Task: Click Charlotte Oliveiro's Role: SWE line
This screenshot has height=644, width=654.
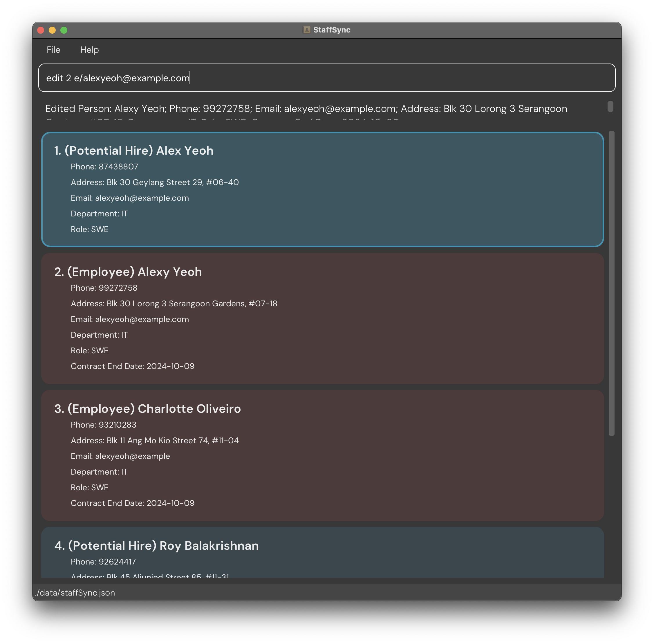Action: (89, 487)
